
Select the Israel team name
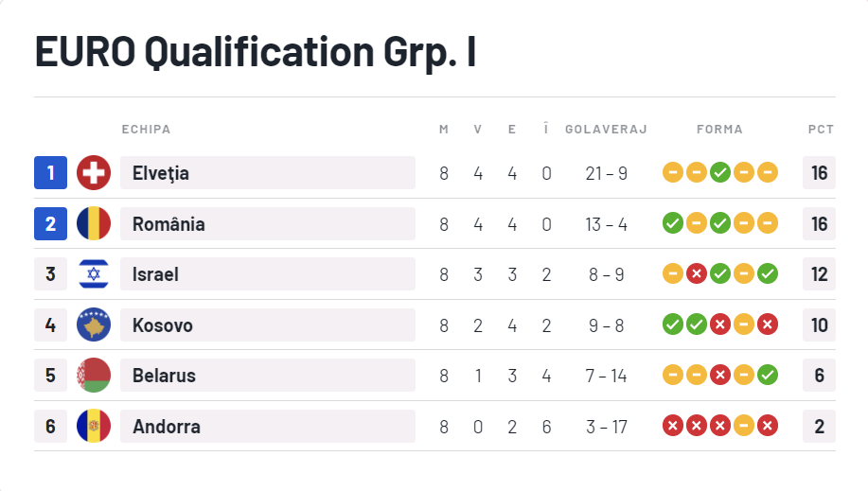pyautogui.click(x=155, y=274)
